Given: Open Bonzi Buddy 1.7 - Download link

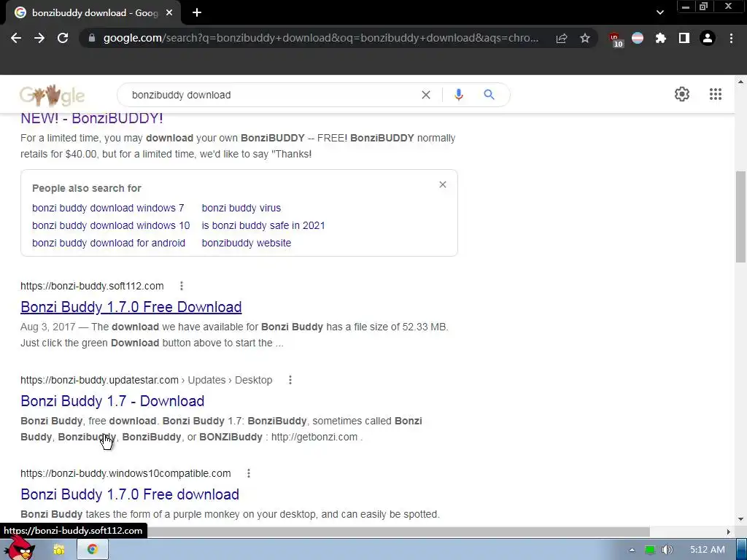Looking at the screenshot, I should click(112, 401).
